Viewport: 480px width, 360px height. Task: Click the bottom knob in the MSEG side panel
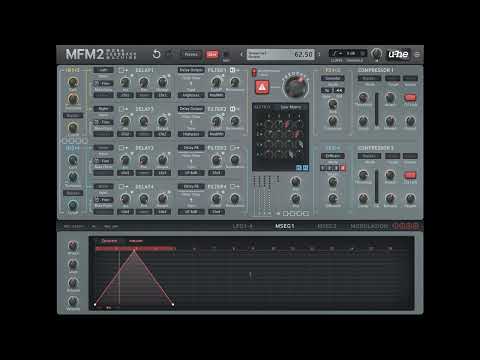[x=73, y=301]
